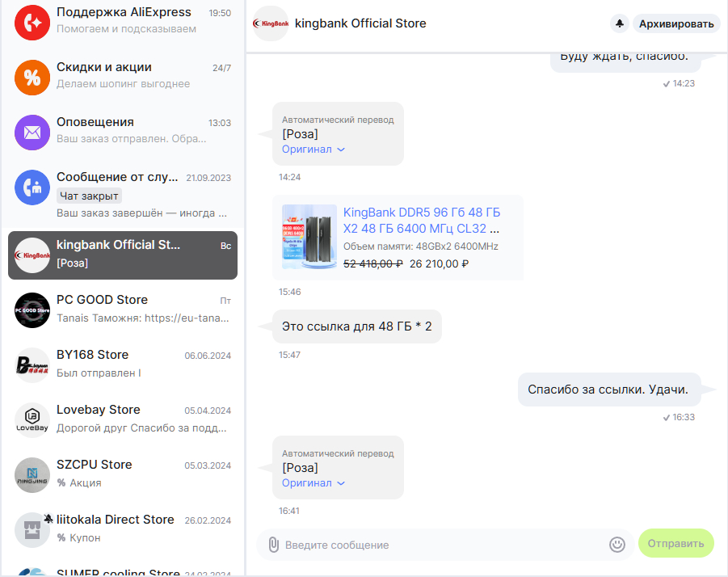Open Сообщение от службы closed chat
Image resolution: width=728 pixels, height=577 pixels.
[123, 194]
